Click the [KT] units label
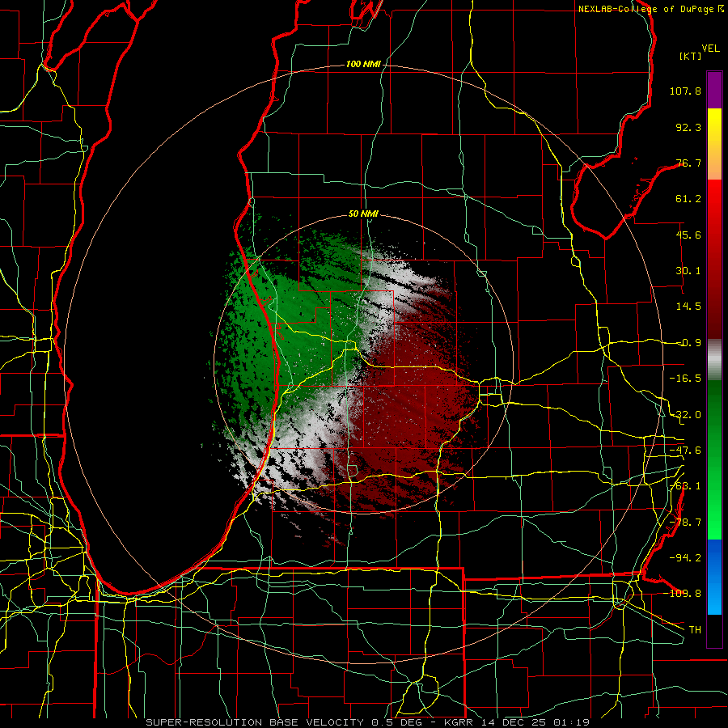 691,56
